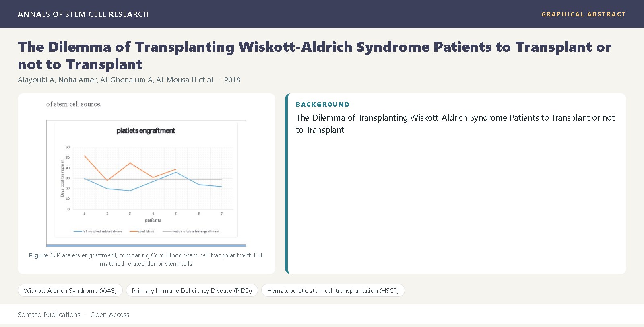Viewport: 644px width, 327px height.
Task: Click the Open Access footer label
Action: pyautogui.click(x=109, y=315)
